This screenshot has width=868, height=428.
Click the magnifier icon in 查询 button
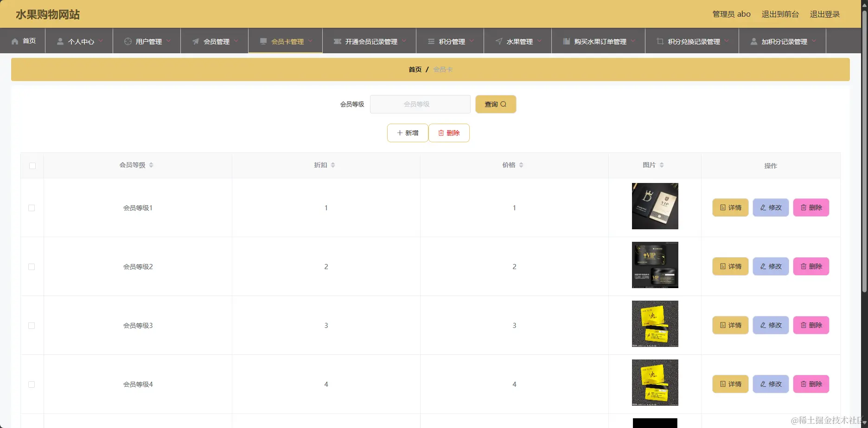click(x=504, y=104)
